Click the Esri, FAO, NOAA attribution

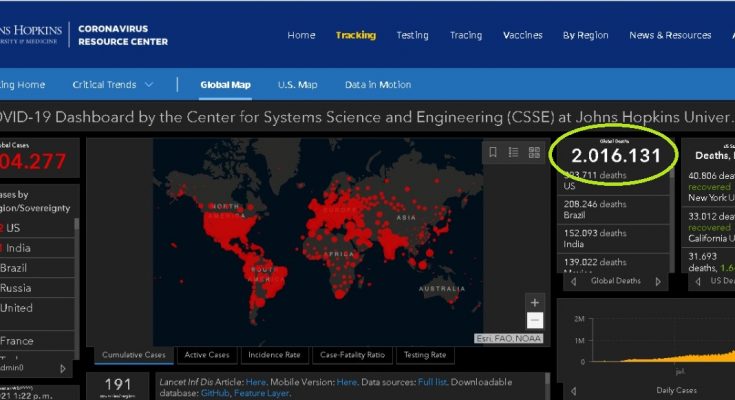[x=509, y=339]
